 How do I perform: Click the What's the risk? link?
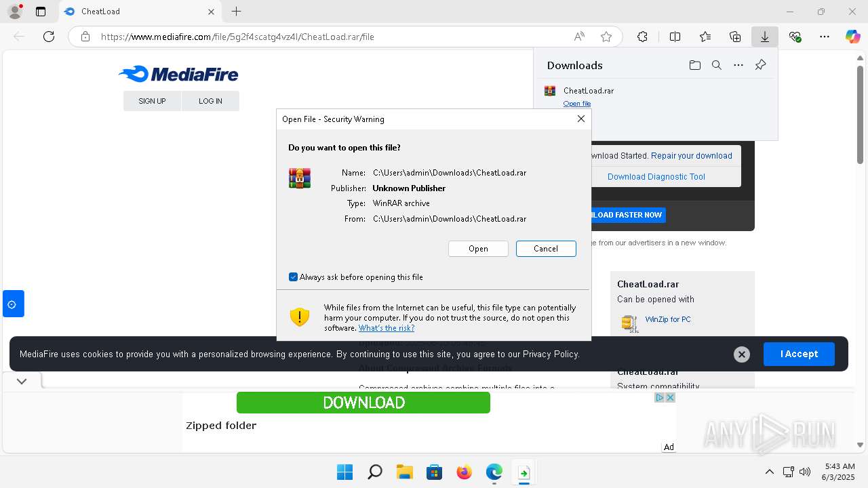[387, 328]
